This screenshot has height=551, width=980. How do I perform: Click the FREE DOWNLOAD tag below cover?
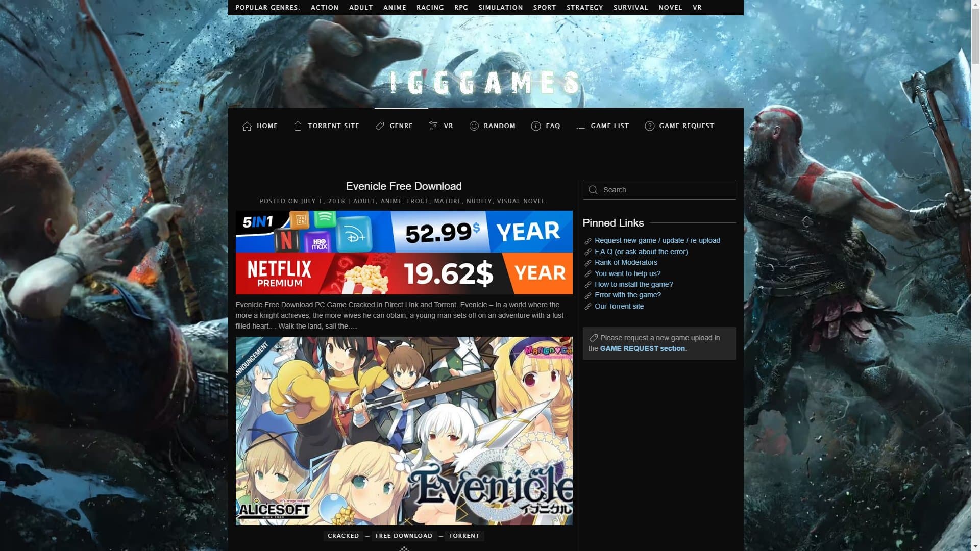(x=404, y=536)
